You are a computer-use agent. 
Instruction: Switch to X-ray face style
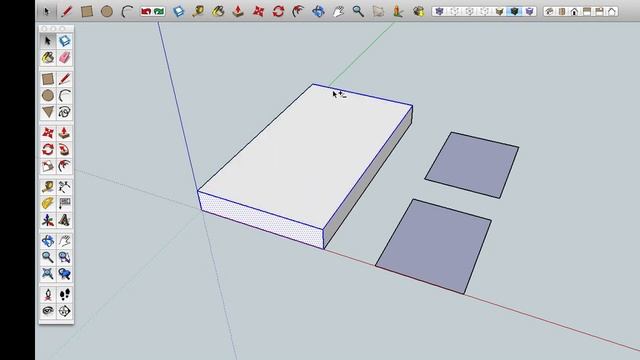pyautogui.click(x=439, y=11)
